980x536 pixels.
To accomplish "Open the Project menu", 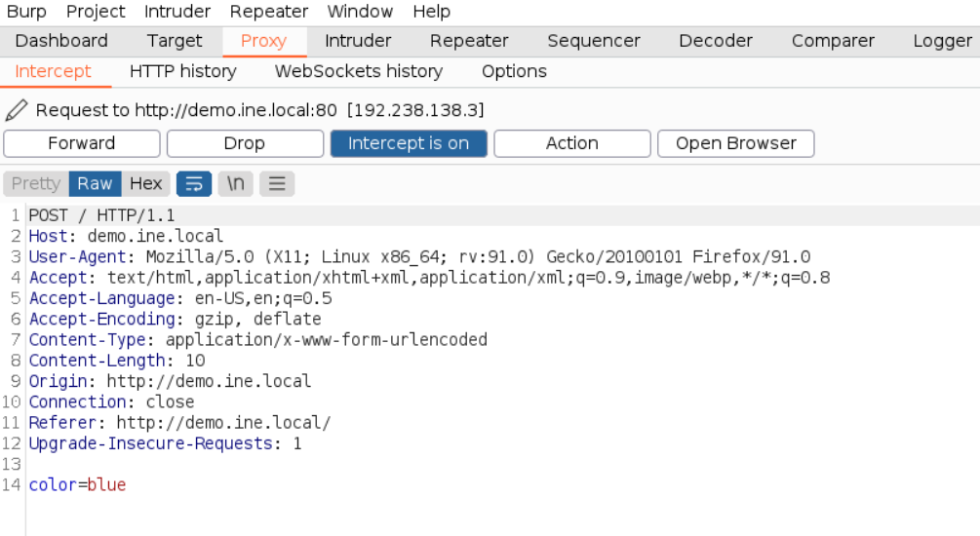I will pyautogui.click(x=96, y=12).
